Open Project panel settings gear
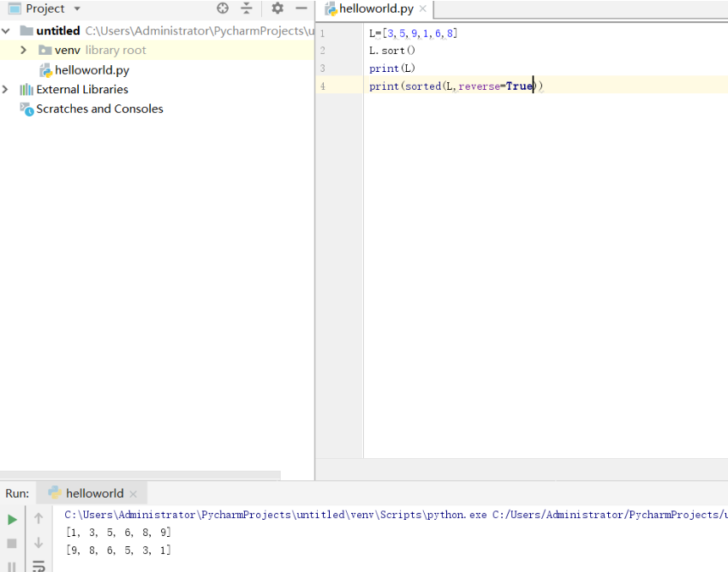 (277, 8)
